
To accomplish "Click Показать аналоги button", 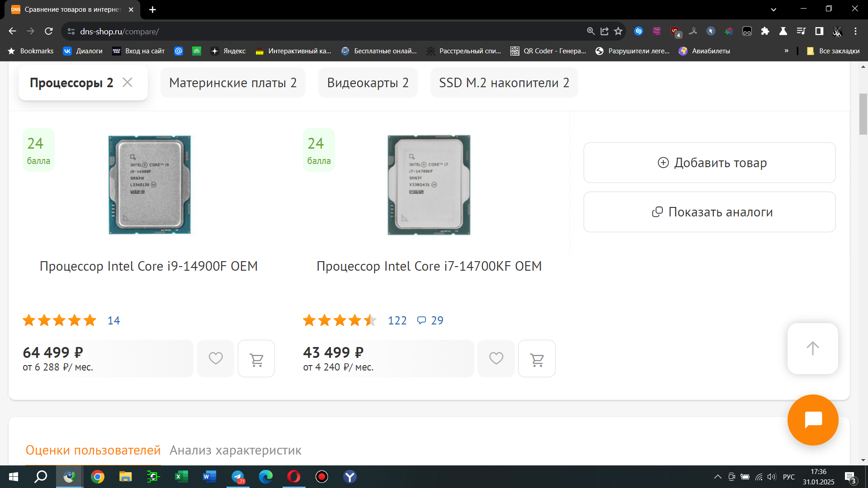I will (x=709, y=212).
